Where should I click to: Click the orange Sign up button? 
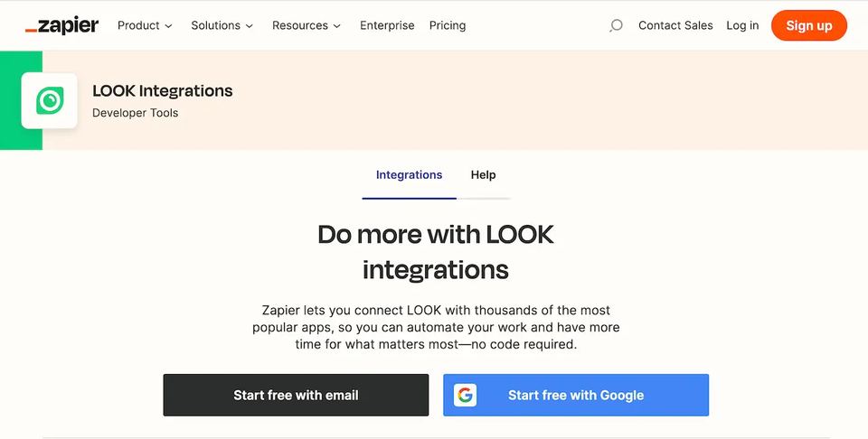point(808,25)
